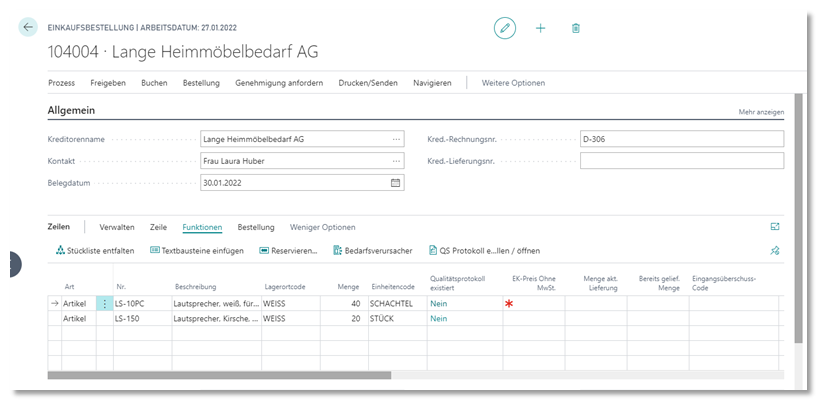The width and height of the screenshot is (821, 404).
Task: Click the Menge column header
Action: coord(348,287)
